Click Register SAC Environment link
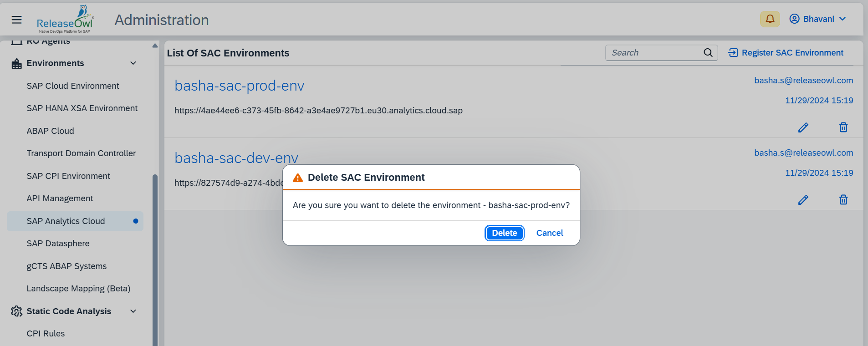Image resolution: width=868 pixels, height=346 pixels. pyautogui.click(x=786, y=53)
